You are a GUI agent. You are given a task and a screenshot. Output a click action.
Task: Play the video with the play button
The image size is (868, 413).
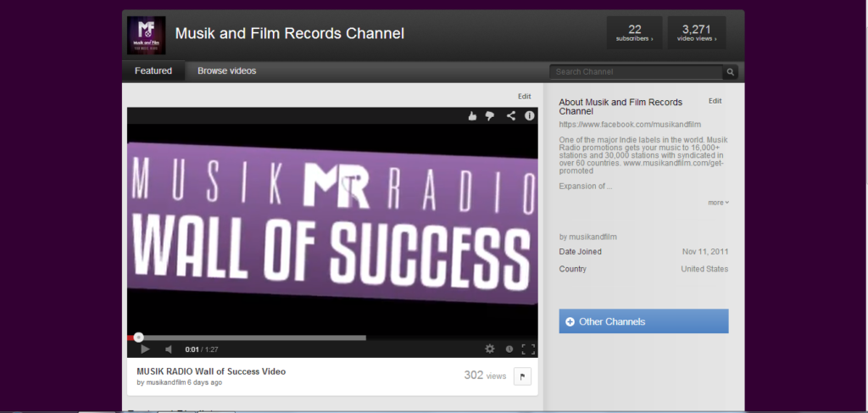(x=145, y=349)
